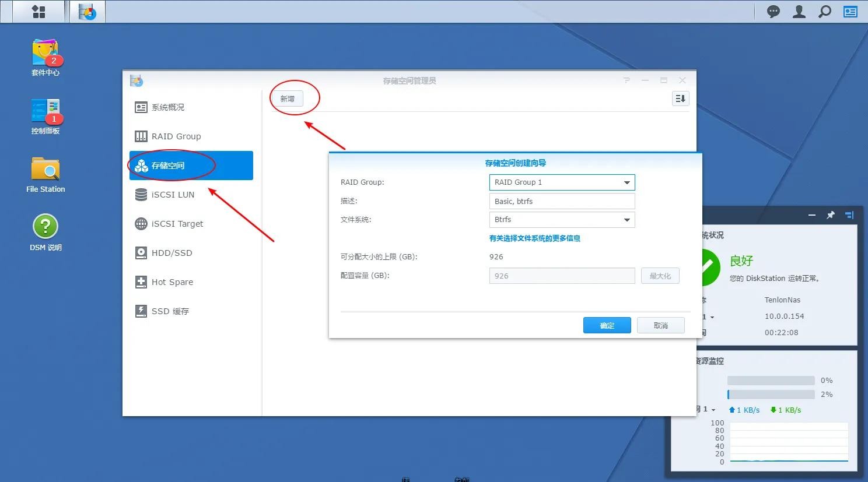The height and width of the screenshot is (482, 868).
Task: Toggle the widgets panel icon
Action: click(x=850, y=12)
